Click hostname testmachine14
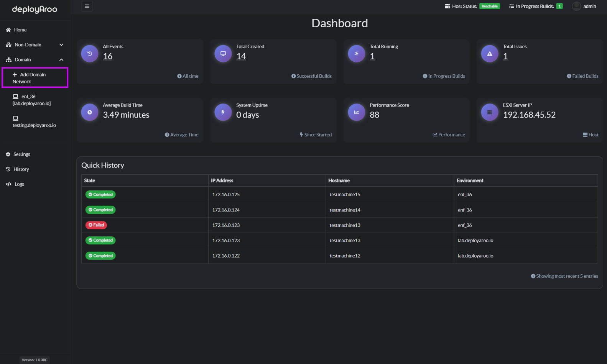The image size is (607, 364). [x=345, y=210]
